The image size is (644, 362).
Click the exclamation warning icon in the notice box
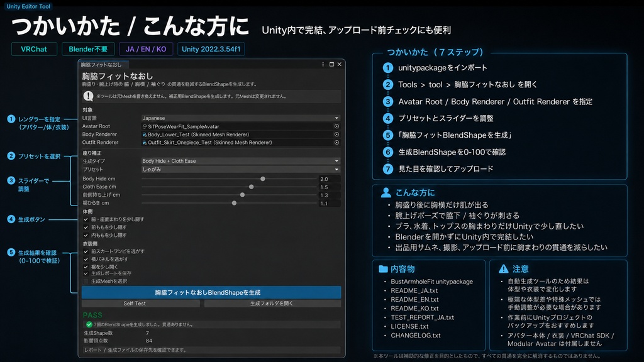click(x=88, y=96)
